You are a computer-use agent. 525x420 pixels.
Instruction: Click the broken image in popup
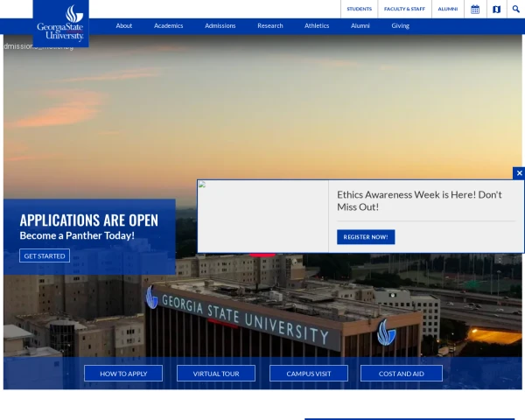point(202,185)
